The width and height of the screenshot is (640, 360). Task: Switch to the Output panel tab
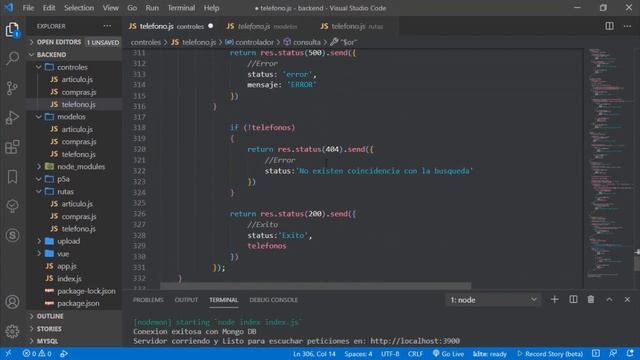coord(186,300)
